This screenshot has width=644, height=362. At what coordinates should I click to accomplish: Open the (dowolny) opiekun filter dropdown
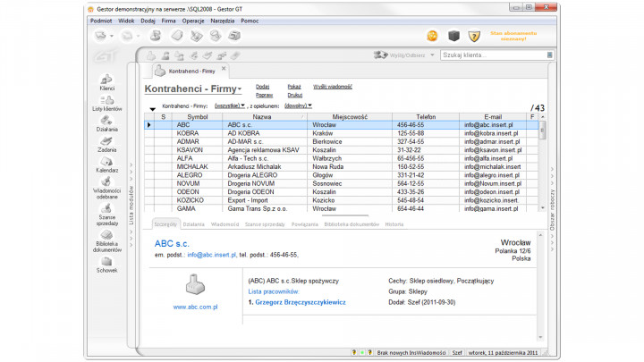pyautogui.click(x=298, y=105)
